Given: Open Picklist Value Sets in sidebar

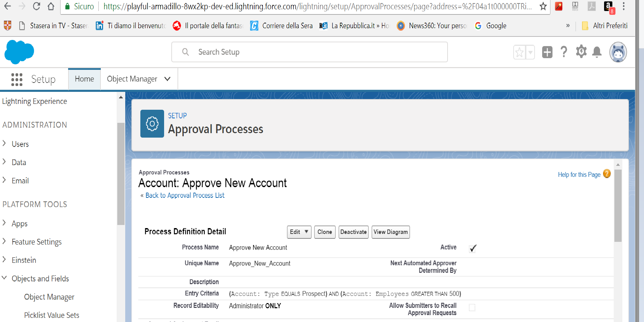Looking at the screenshot, I should [x=52, y=315].
